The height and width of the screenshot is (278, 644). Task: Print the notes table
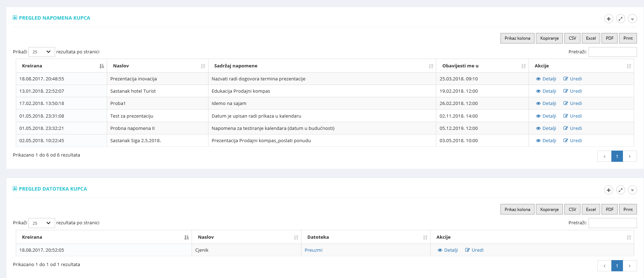point(628,38)
